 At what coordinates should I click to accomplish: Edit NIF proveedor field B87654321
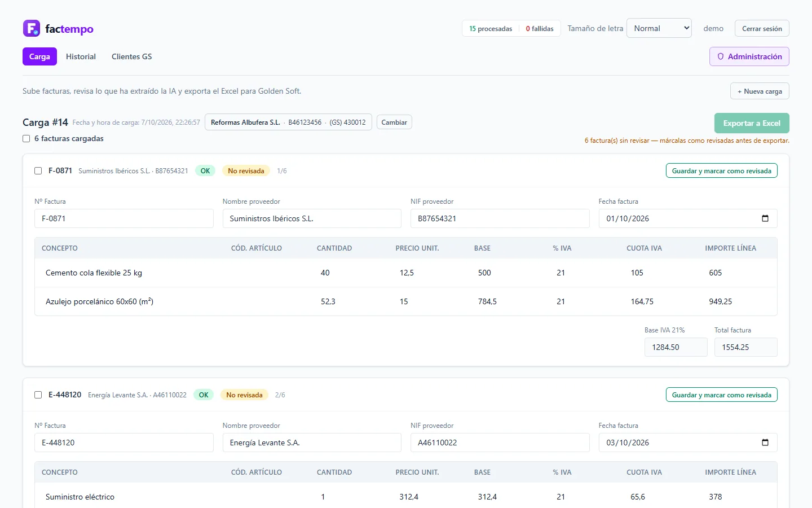click(500, 218)
